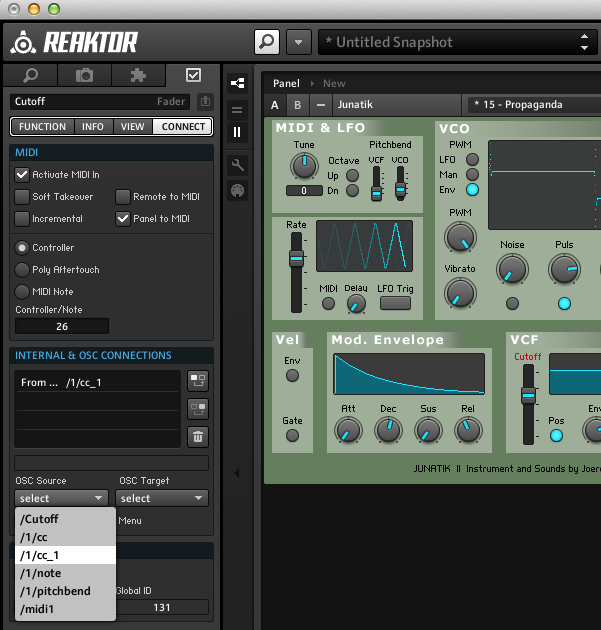Select snapshot bank B button

[298, 105]
